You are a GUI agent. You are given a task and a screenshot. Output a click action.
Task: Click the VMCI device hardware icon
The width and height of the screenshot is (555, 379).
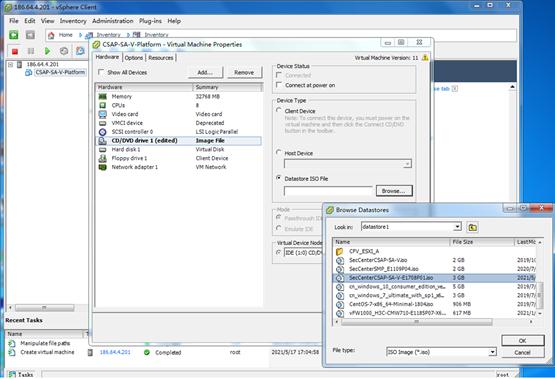click(103, 123)
